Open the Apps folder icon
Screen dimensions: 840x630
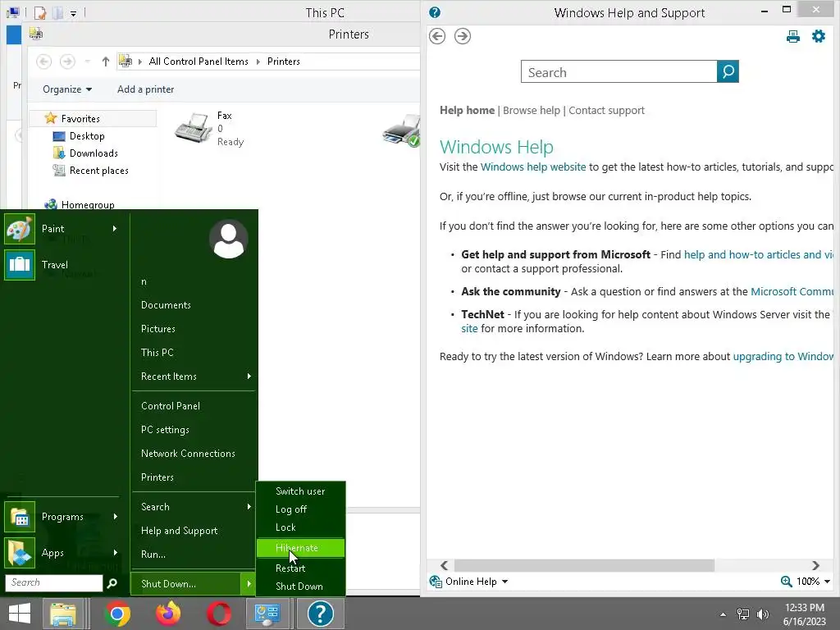click(20, 553)
